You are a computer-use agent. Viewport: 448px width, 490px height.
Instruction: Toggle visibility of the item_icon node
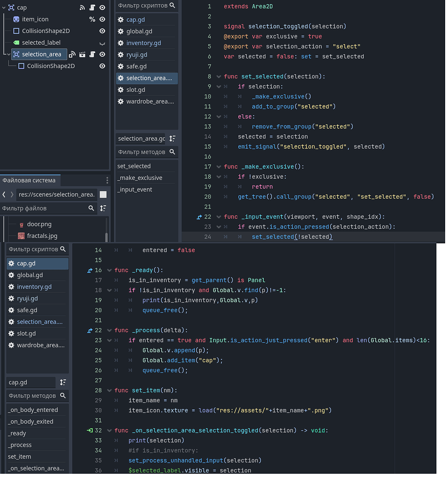click(x=102, y=19)
